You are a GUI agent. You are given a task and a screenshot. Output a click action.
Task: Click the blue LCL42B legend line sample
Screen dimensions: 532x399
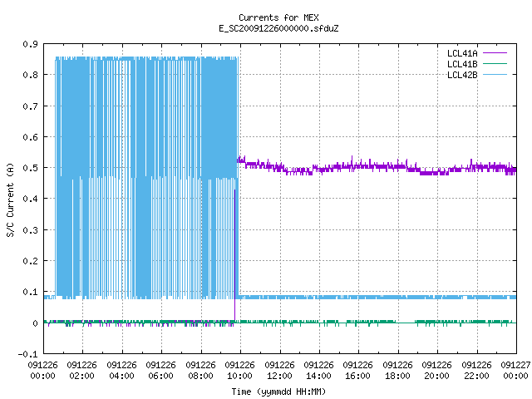(x=495, y=74)
